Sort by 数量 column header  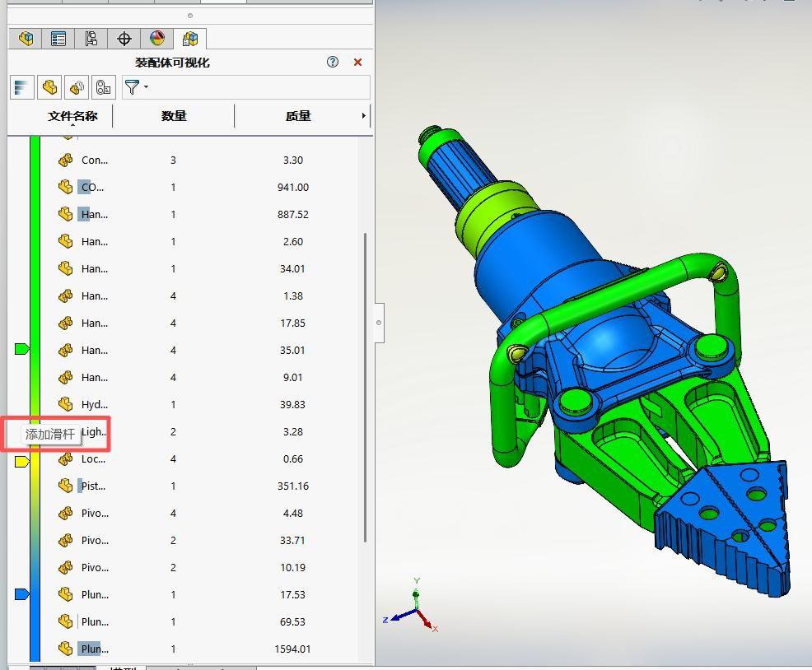tap(174, 116)
